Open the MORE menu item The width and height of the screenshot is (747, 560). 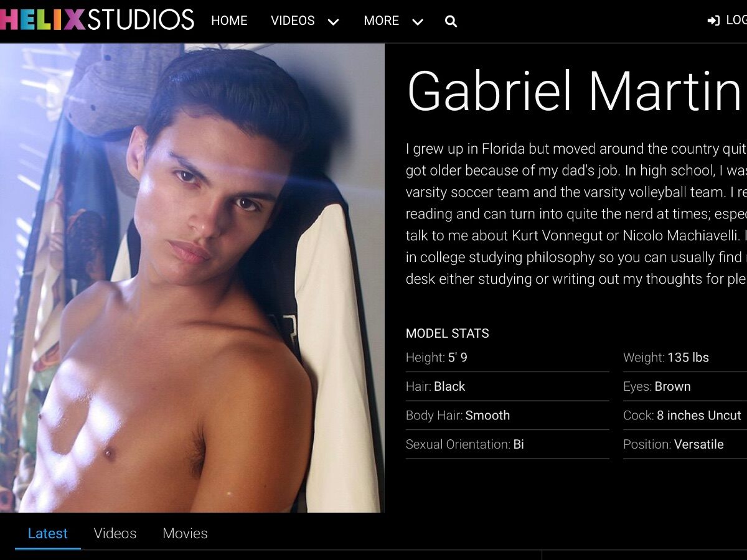pos(382,21)
